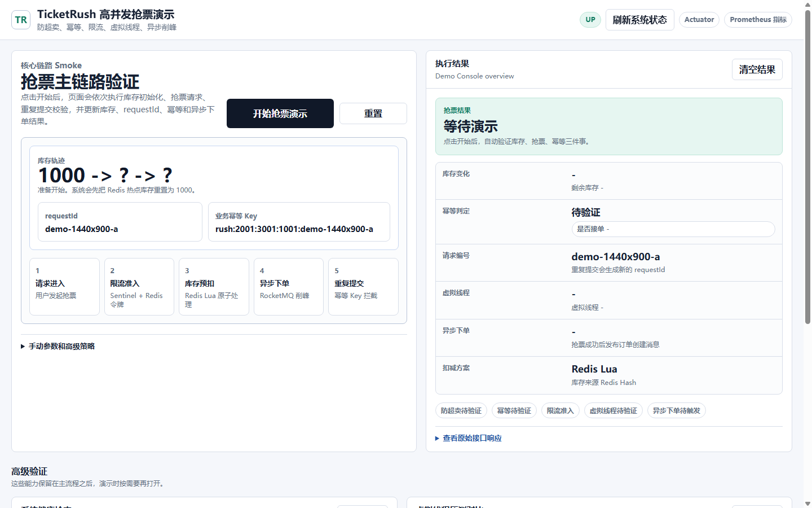Click the 防超卖待验证 tag
This screenshot has height=508, width=812.
click(x=461, y=411)
